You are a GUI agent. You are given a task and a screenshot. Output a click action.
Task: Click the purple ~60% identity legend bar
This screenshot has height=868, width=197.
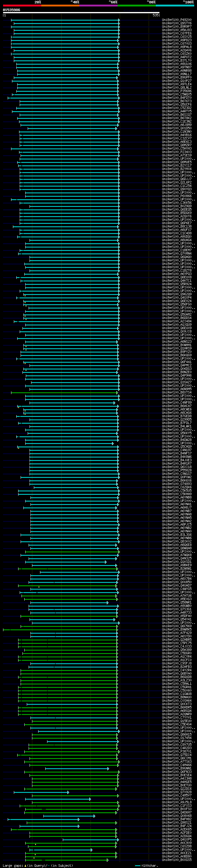coord(98,6)
